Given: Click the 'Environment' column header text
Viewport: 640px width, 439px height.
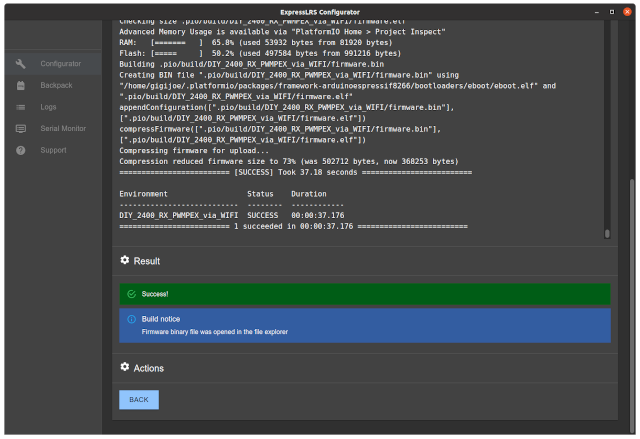Looking at the screenshot, I should pos(143,194).
